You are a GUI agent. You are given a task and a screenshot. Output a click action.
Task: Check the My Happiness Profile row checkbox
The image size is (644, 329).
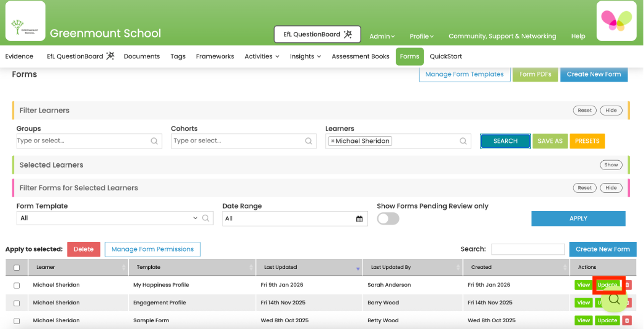pos(17,285)
